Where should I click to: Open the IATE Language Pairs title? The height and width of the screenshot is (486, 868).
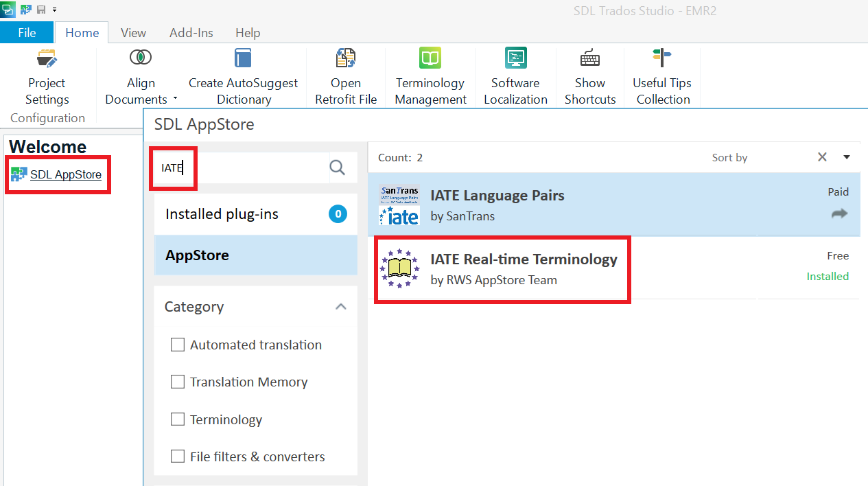[497, 196]
